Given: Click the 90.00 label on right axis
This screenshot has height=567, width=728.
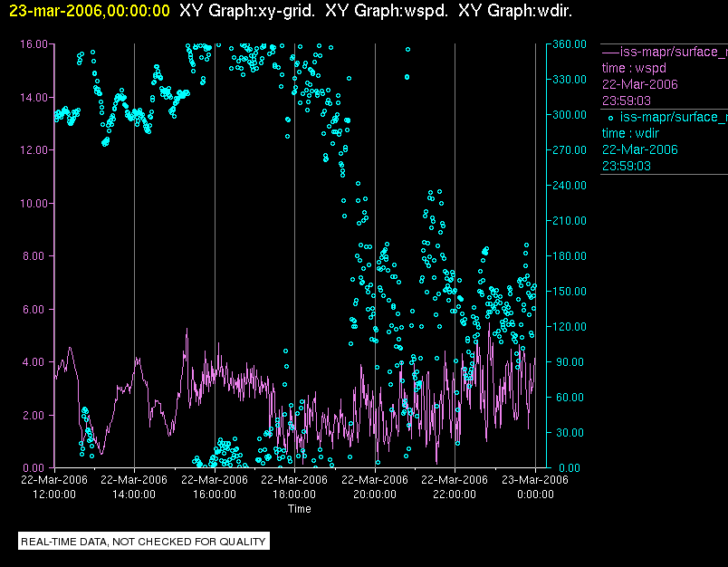Looking at the screenshot, I should point(571,361).
